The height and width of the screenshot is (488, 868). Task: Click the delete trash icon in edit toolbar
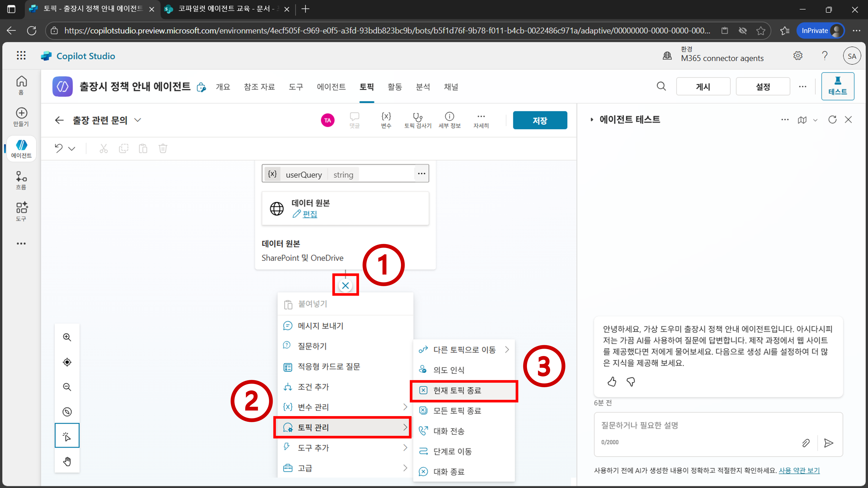pyautogui.click(x=163, y=148)
